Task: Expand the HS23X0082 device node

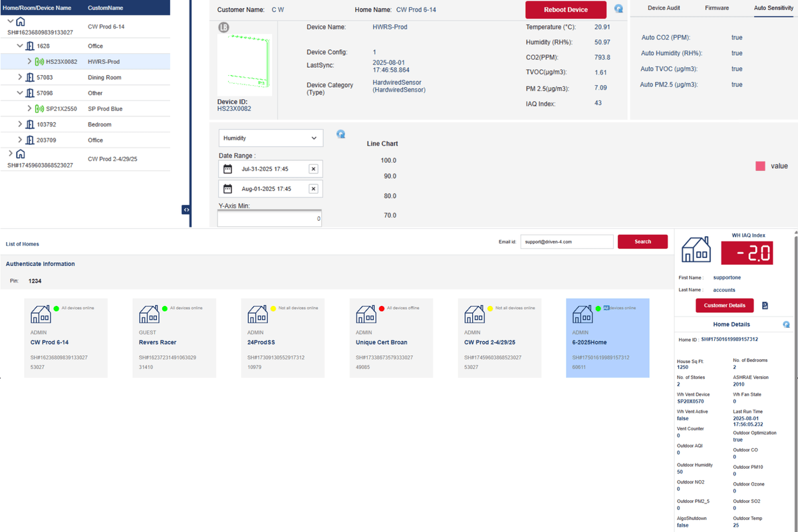Action: (29, 62)
